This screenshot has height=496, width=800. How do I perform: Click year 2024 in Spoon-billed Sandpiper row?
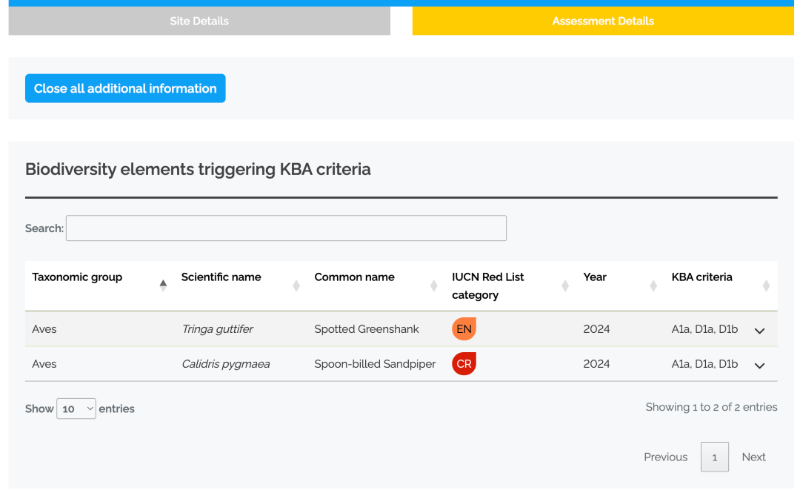(596, 364)
